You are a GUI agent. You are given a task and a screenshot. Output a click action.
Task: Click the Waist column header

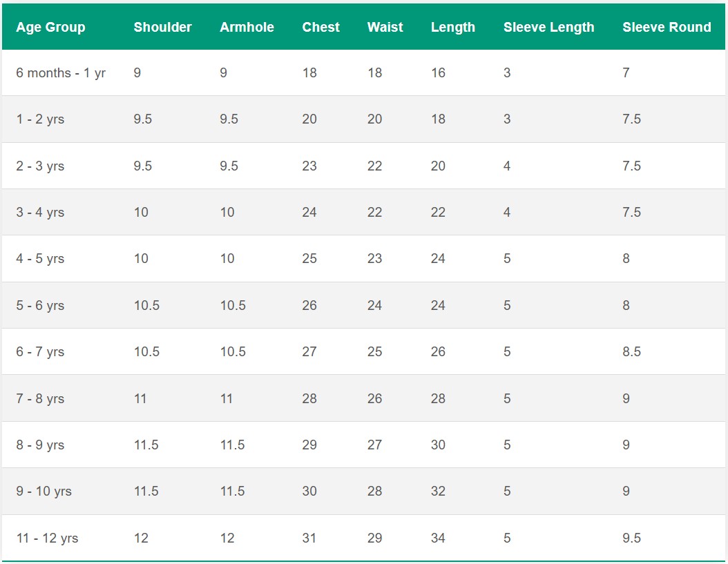(x=385, y=27)
